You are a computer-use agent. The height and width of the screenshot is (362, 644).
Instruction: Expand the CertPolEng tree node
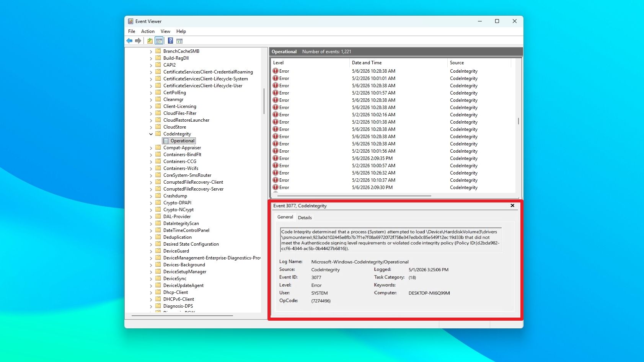click(x=151, y=93)
